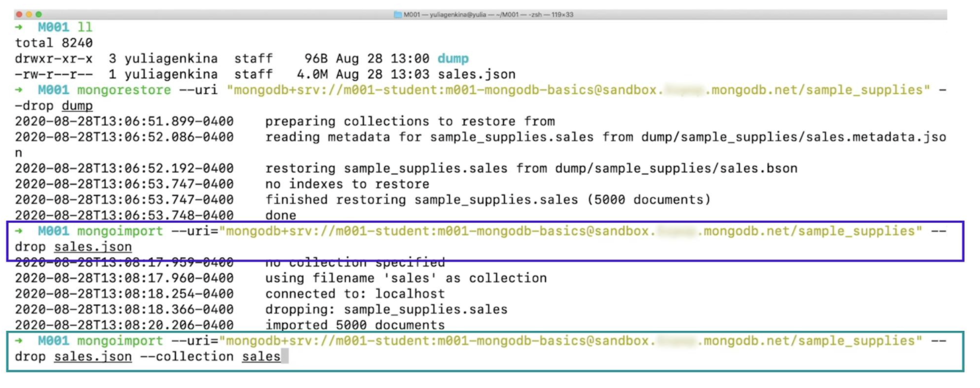Select the "mongorestore" command word
The height and width of the screenshot is (388, 980).
[x=124, y=90]
